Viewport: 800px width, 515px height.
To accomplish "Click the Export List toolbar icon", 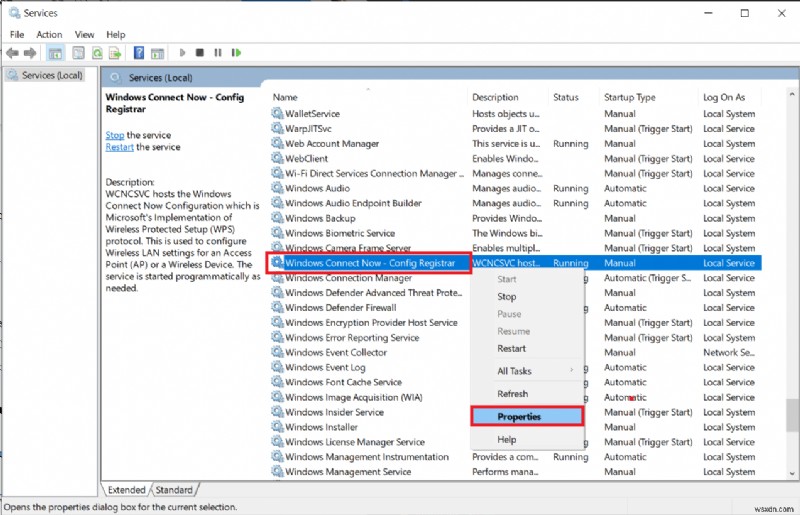I will pyautogui.click(x=115, y=53).
